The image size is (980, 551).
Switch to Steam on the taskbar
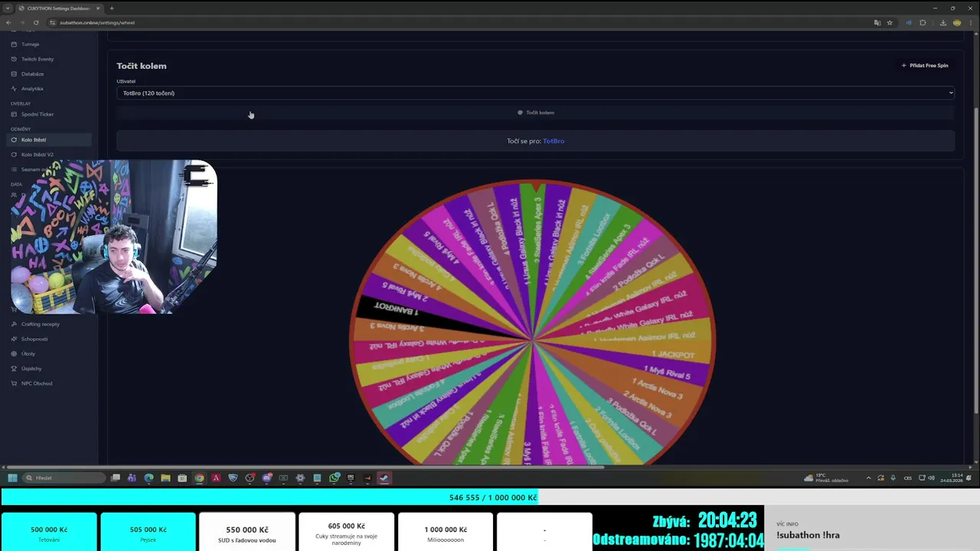tap(384, 478)
